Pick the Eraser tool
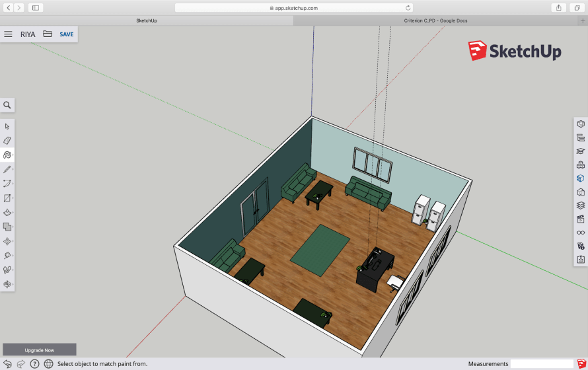The width and height of the screenshot is (588, 370). [7, 141]
